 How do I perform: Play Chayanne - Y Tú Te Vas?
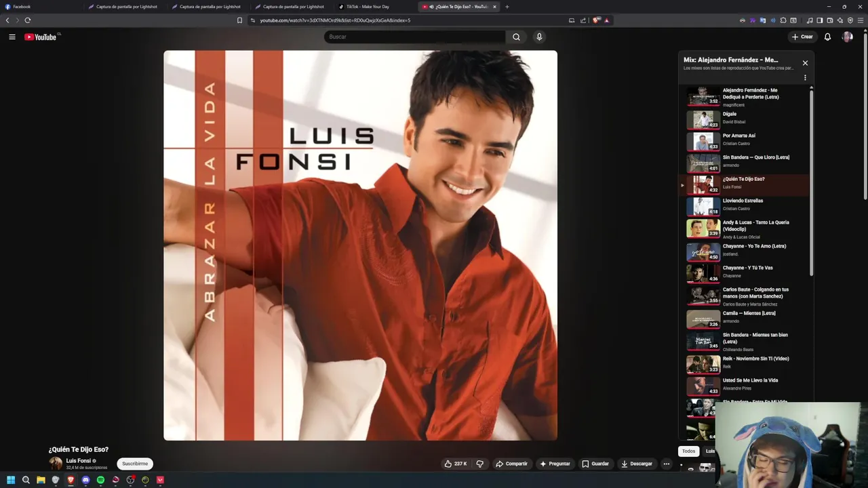746,273
